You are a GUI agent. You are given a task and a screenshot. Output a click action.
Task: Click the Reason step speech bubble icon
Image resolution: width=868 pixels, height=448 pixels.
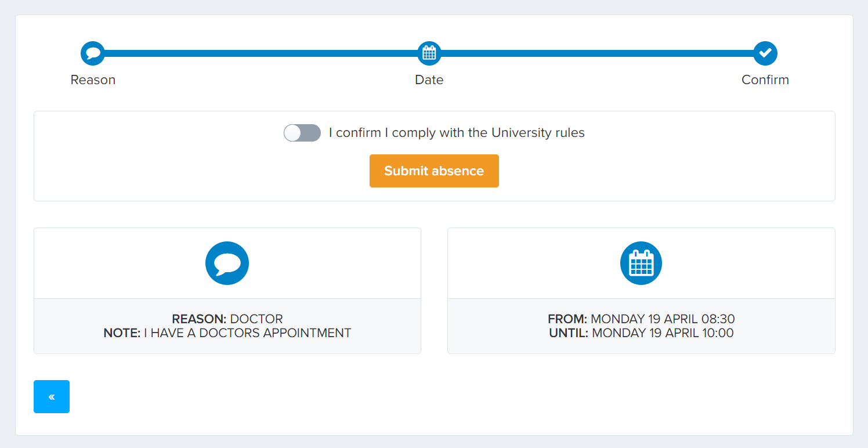(93, 53)
